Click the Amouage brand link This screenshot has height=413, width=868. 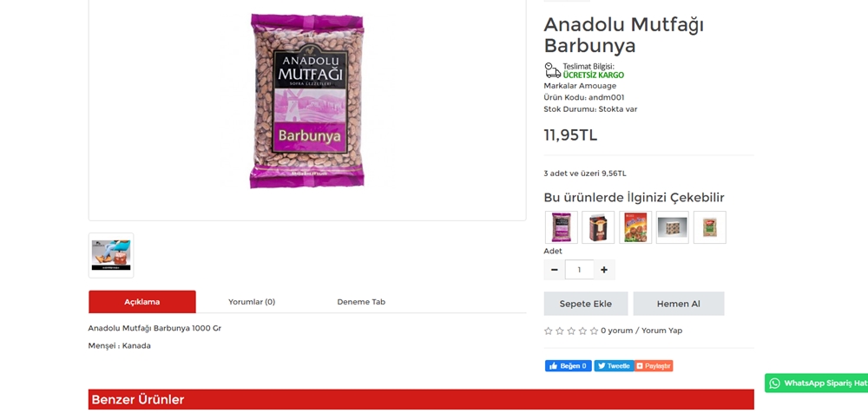coord(597,86)
